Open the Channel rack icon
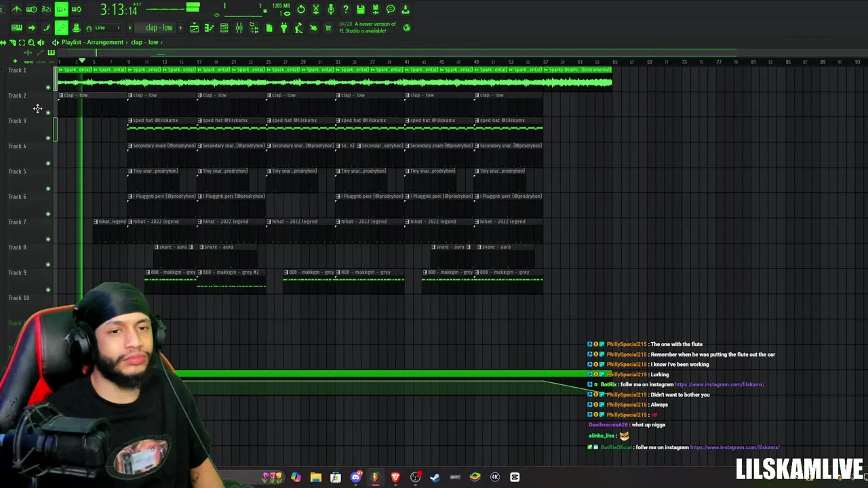The width and height of the screenshot is (868, 488). pos(224,28)
